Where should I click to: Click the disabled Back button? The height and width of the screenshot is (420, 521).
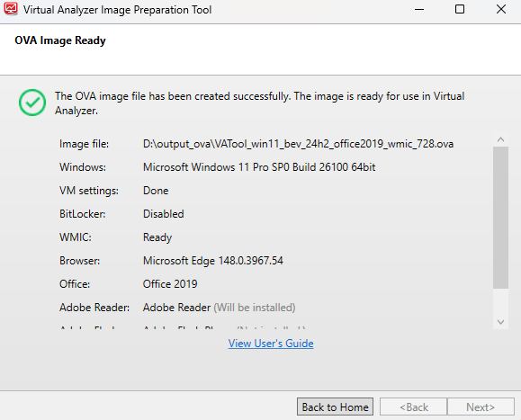[414, 407]
